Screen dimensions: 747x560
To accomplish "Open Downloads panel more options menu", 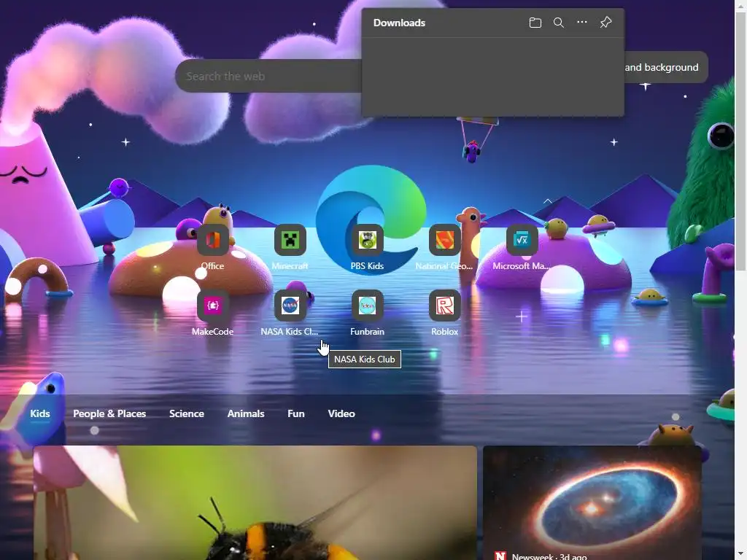I will (581, 23).
